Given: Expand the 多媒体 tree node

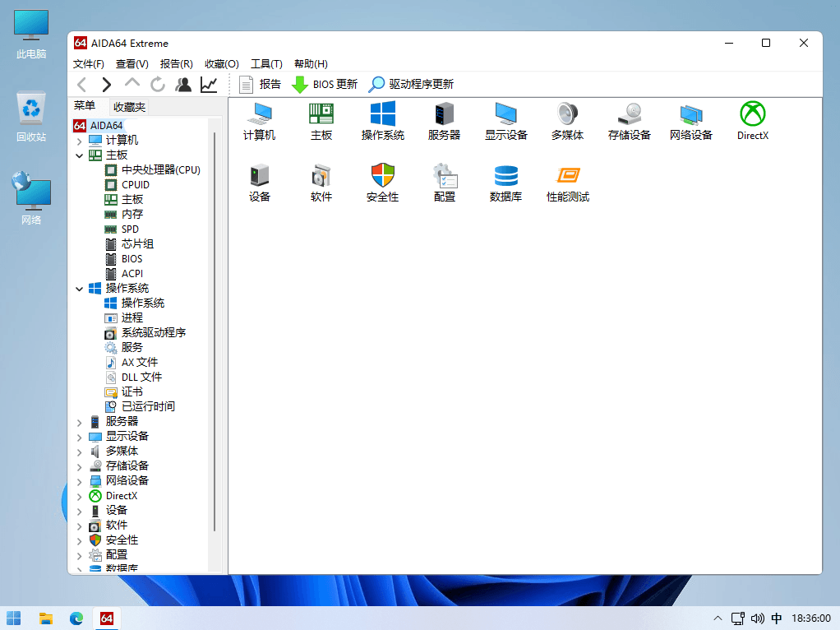Looking at the screenshot, I should 79,452.
